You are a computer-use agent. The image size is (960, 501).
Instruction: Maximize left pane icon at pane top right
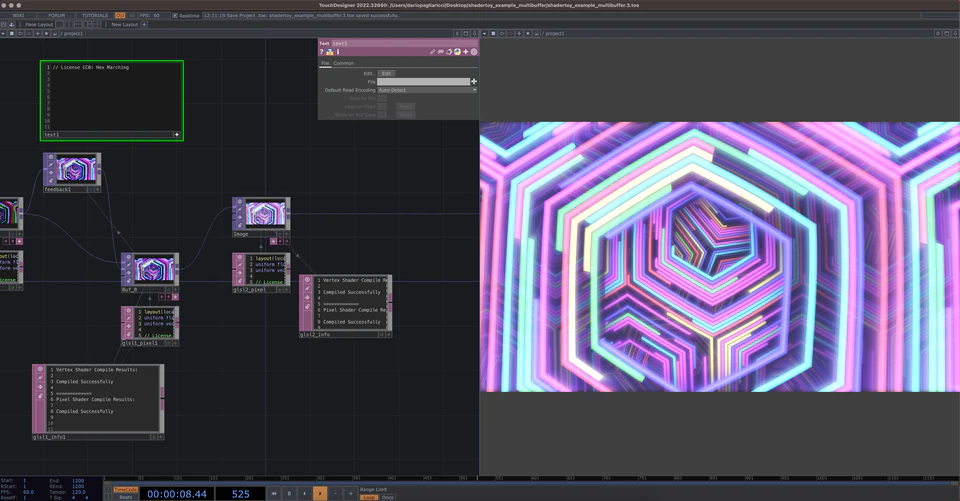coord(466,34)
